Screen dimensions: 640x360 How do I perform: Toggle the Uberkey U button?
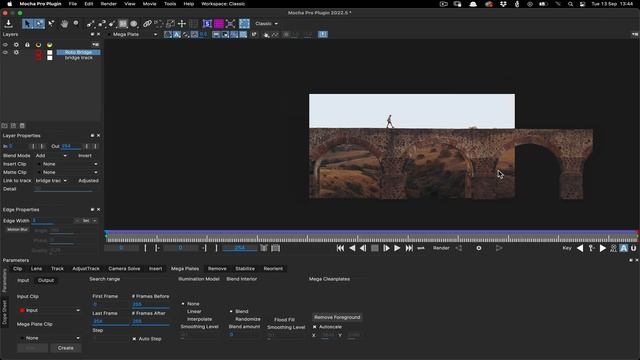[x=633, y=248]
